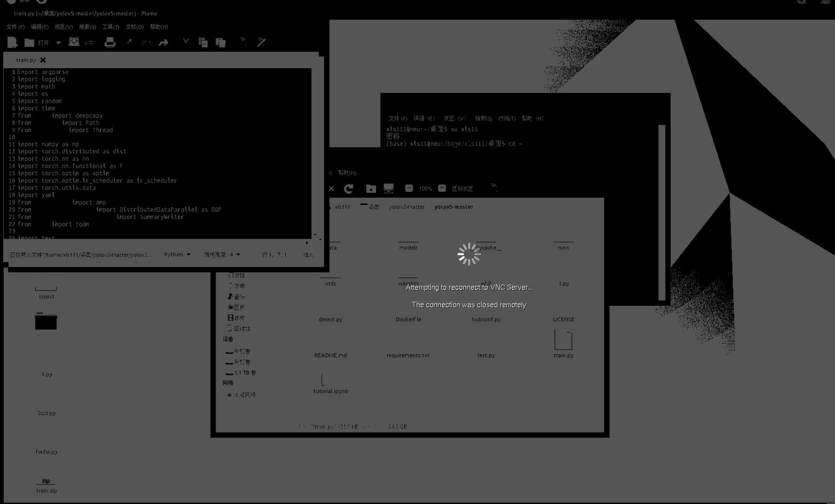The width and height of the screenshot is (835, 504).
Task: Expand the open file dropdown arrow
Action: (59, 43)
